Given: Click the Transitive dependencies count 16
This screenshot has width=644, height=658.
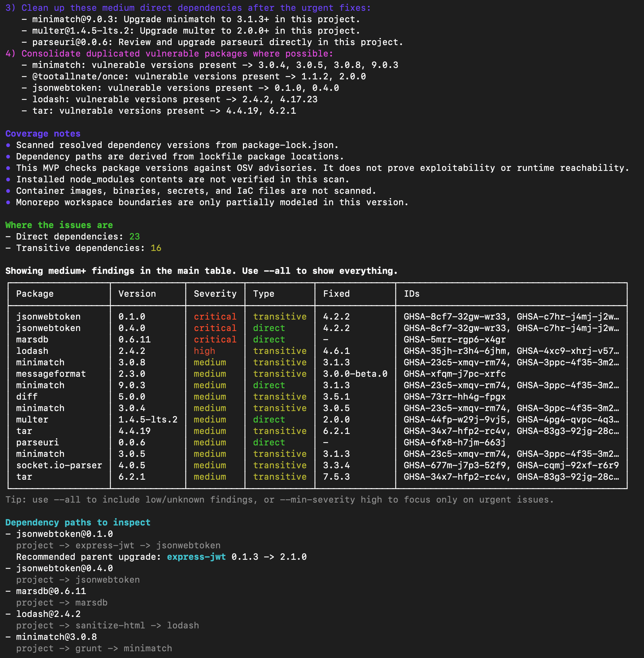Looking at the screenshot, I should pos(156,248).
